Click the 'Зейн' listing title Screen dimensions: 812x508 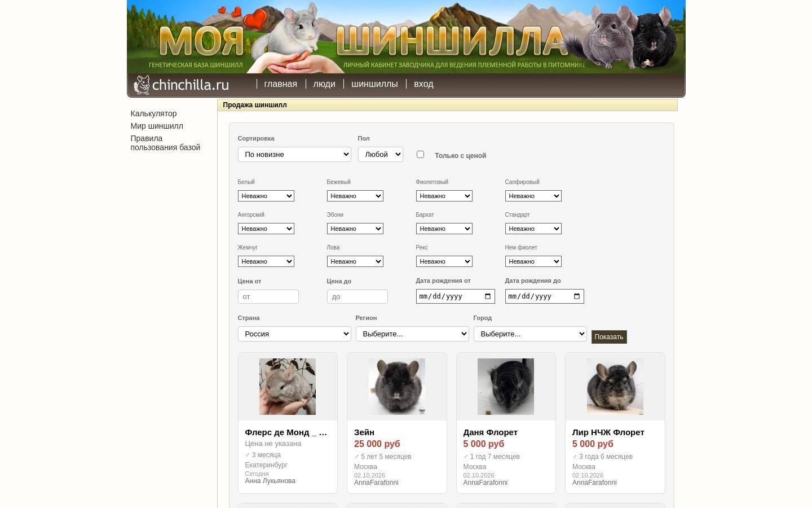pyautogui.click(x=364, y=432)
